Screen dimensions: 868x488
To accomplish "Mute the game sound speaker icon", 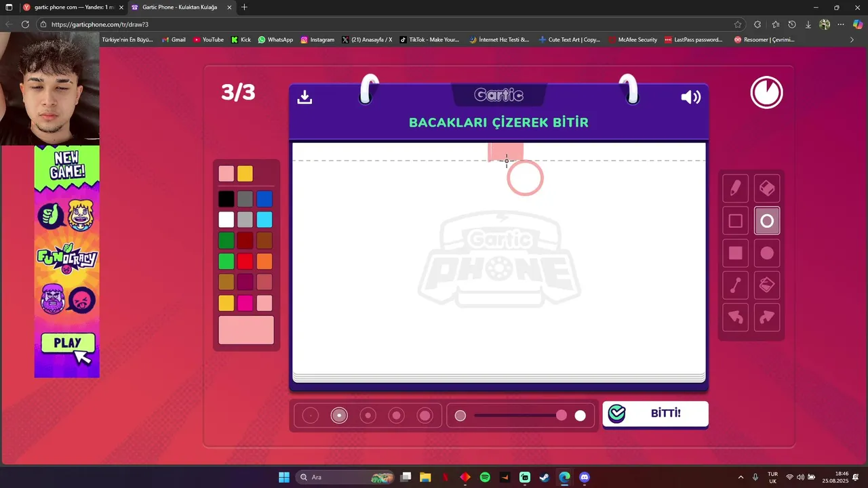I will [x=690, y=98].
